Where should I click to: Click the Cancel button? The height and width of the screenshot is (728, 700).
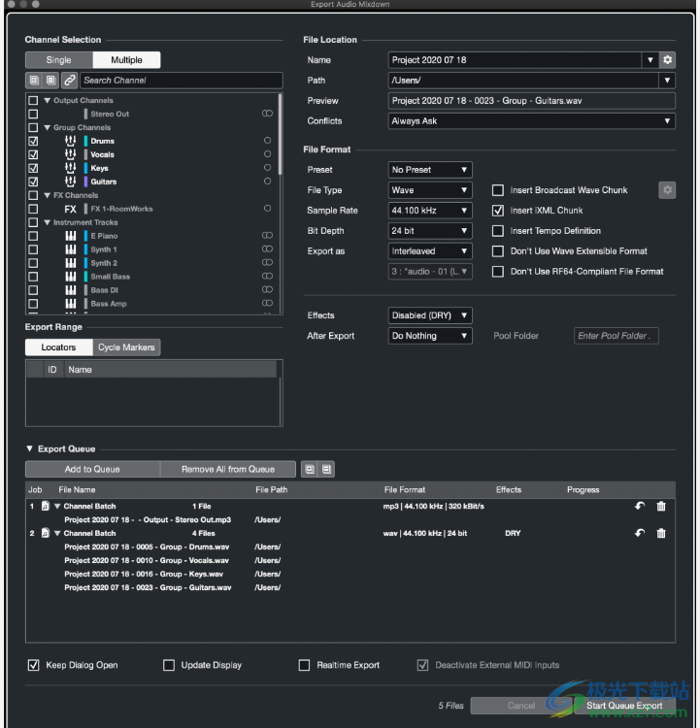click(x=521, y=706)
